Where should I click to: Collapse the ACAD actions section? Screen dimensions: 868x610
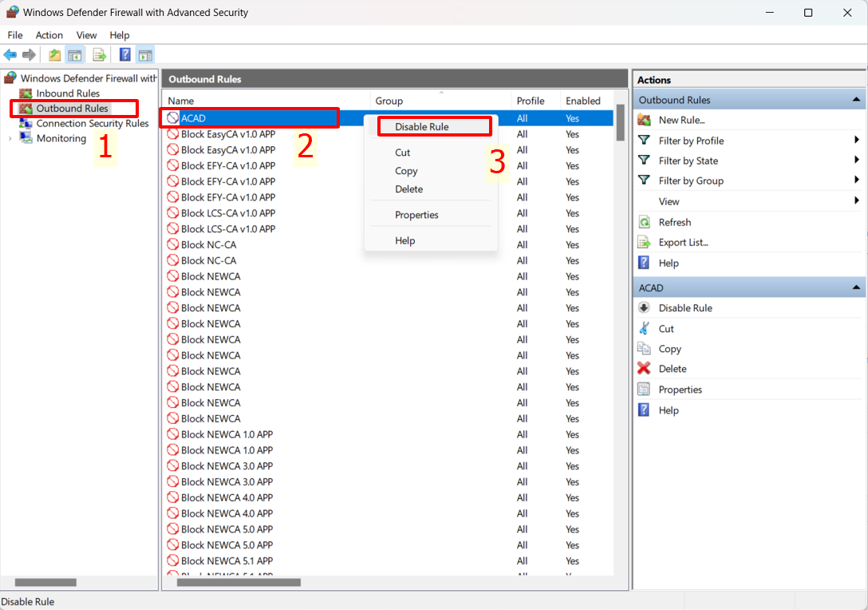(856, 287)
